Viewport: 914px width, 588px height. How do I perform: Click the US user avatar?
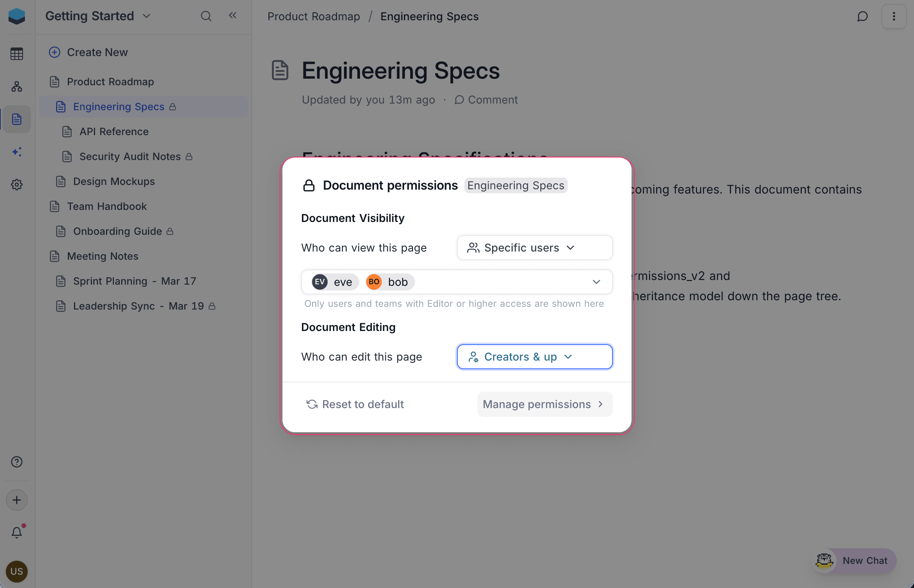click(x=17, y=571)
